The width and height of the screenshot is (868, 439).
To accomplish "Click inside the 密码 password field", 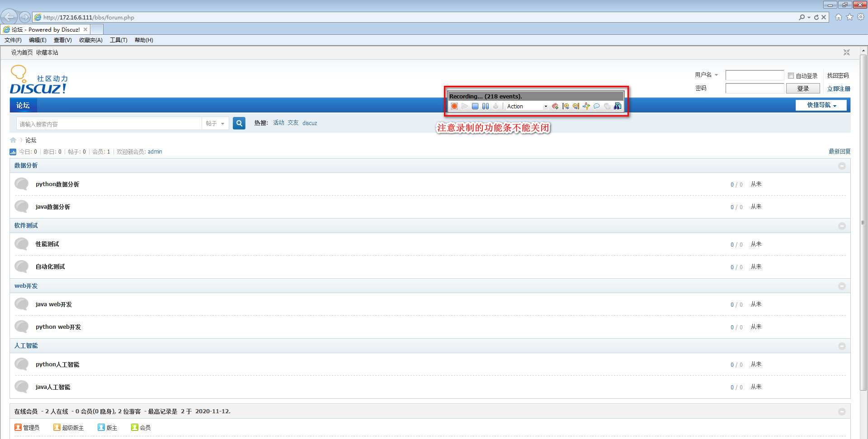I will [x=754, y=88].
